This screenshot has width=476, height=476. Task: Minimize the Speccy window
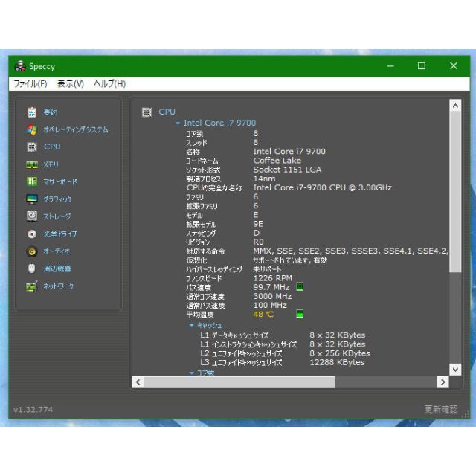click(390, 66)
